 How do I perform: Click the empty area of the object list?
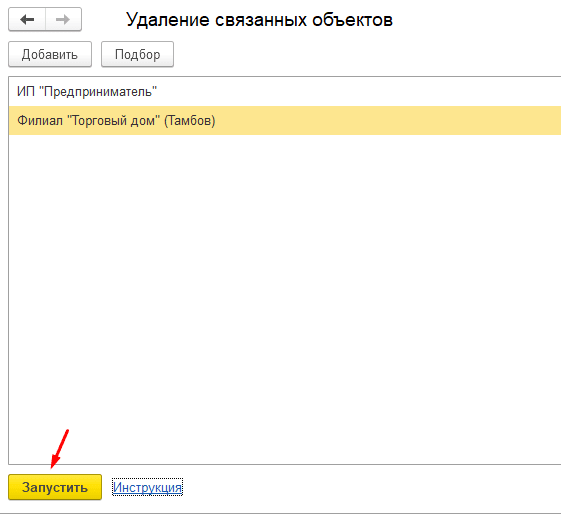pos(285,299)
